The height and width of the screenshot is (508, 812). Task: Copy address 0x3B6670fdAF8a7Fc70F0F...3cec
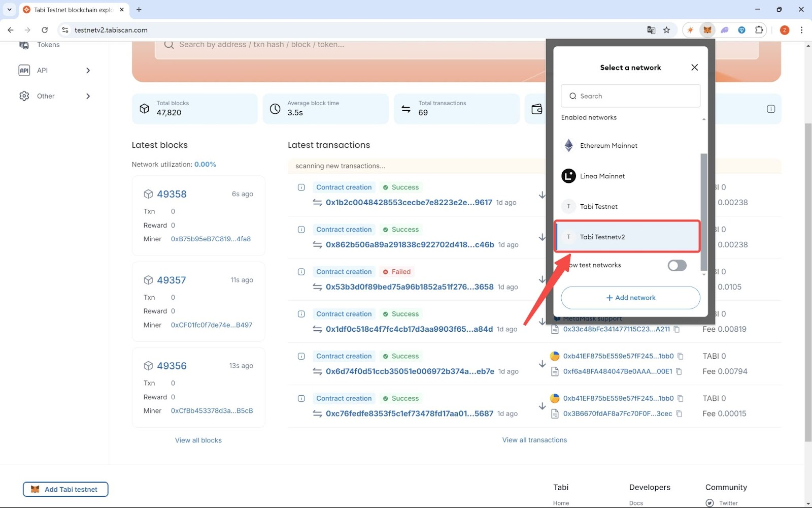click(x=679, y=414)
